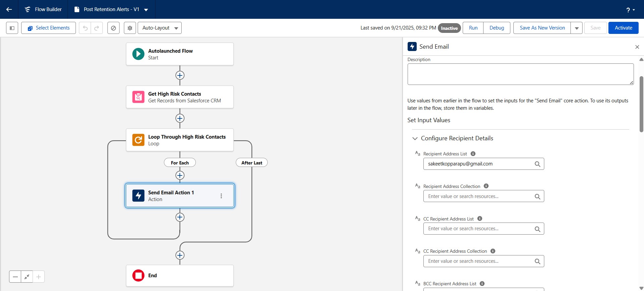Click the Debug button
Viewport: 644px width, 291px height.
(497, 28)
